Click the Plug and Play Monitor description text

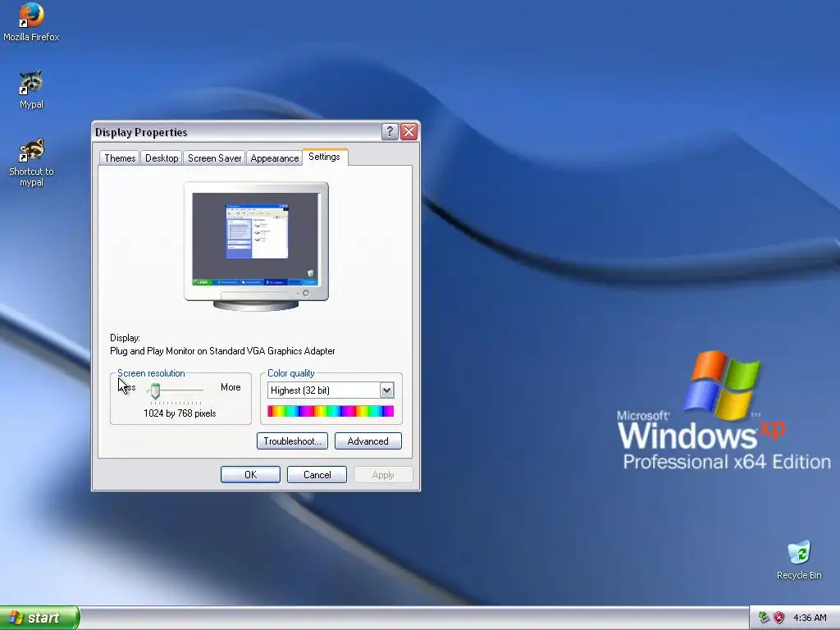[222, 351]
